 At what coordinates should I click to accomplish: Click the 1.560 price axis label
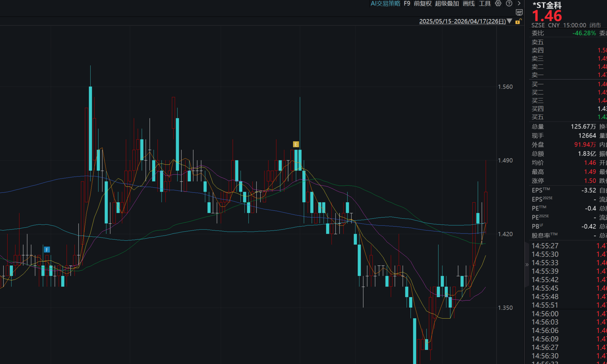505,87
